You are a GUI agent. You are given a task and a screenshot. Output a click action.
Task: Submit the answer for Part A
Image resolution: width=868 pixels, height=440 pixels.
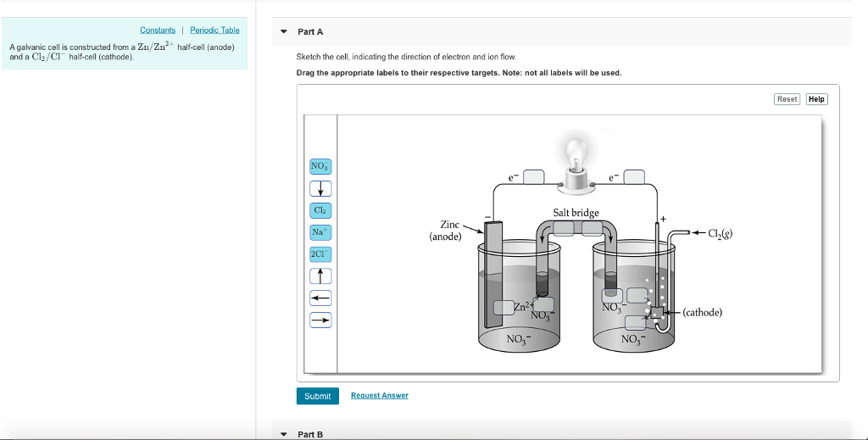(317, 396)
